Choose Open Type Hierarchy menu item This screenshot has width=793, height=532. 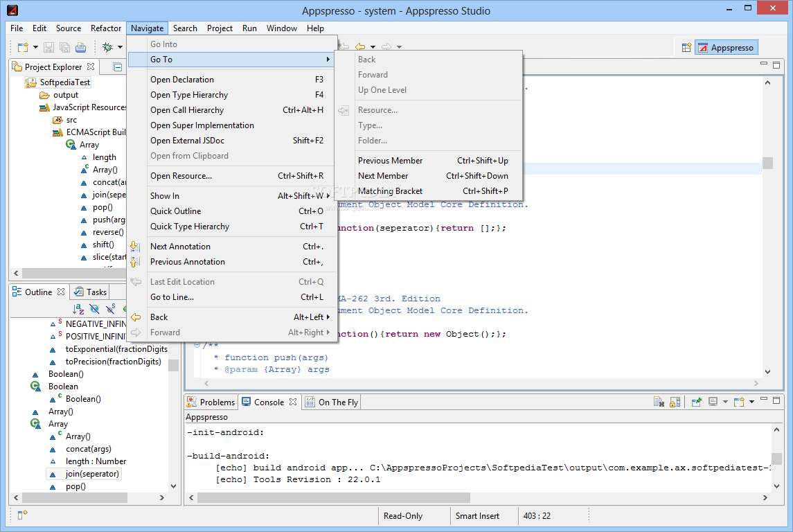232,95
